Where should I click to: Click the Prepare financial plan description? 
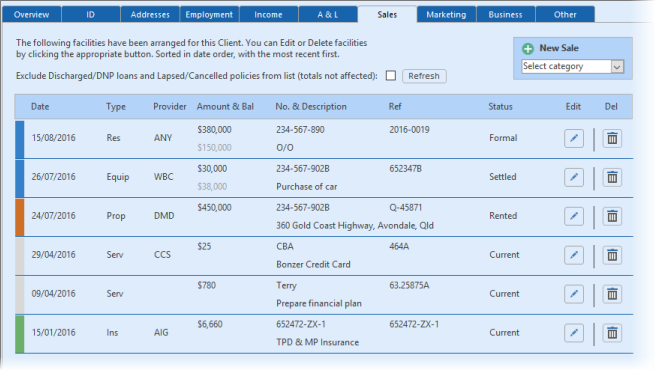tap(319, 304)
